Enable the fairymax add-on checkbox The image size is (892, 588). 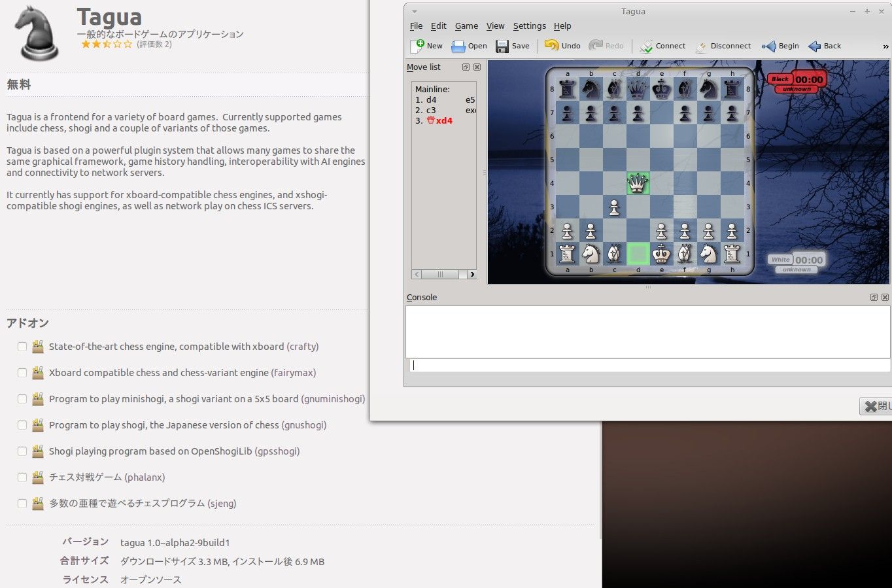pos(22,373)
